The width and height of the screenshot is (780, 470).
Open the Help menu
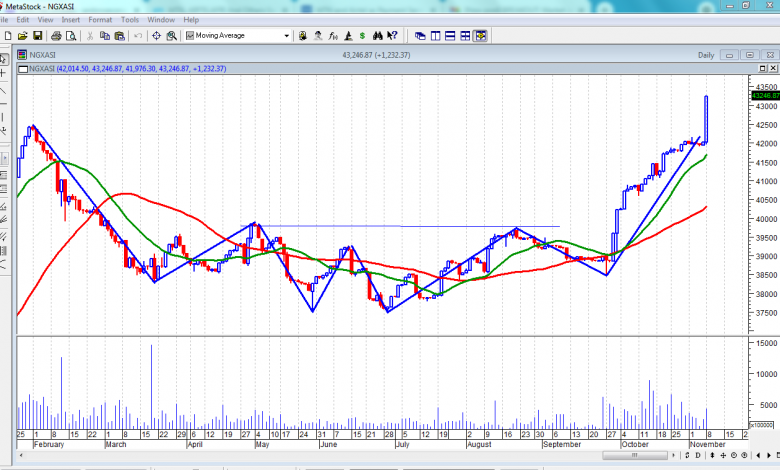click(x=191, y=20)
